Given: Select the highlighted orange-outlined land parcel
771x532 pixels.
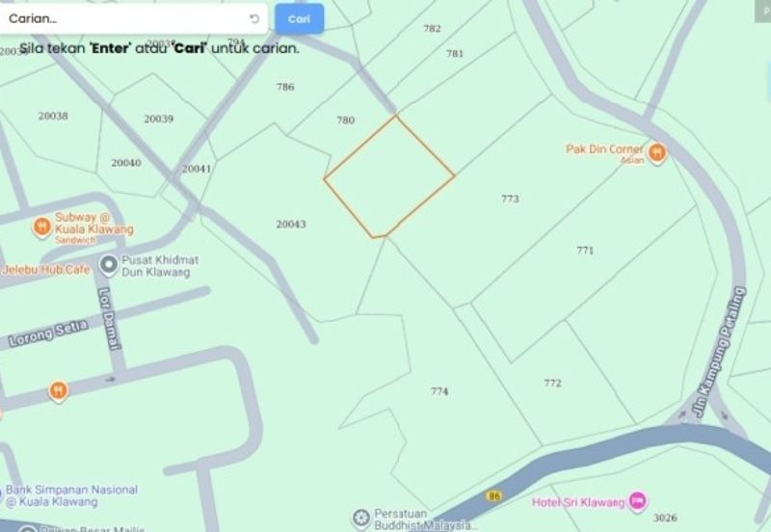Looking at the screenshot, I should pos(388,177).
